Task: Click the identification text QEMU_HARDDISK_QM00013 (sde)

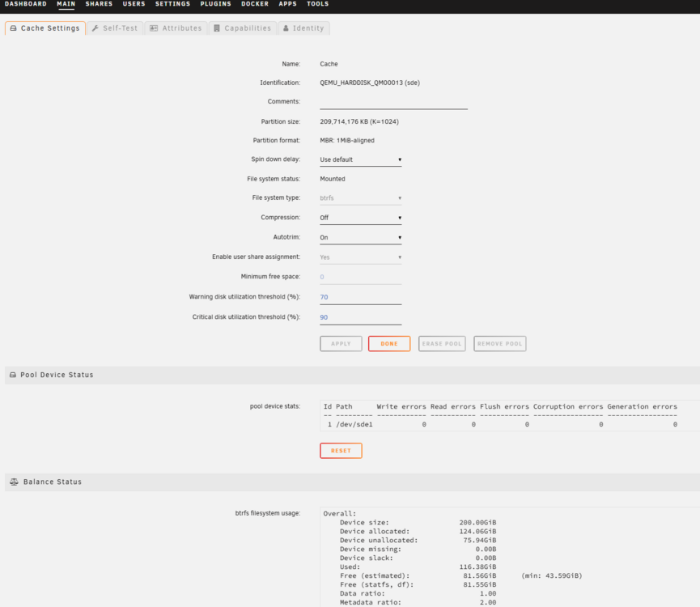Action: 370,83
